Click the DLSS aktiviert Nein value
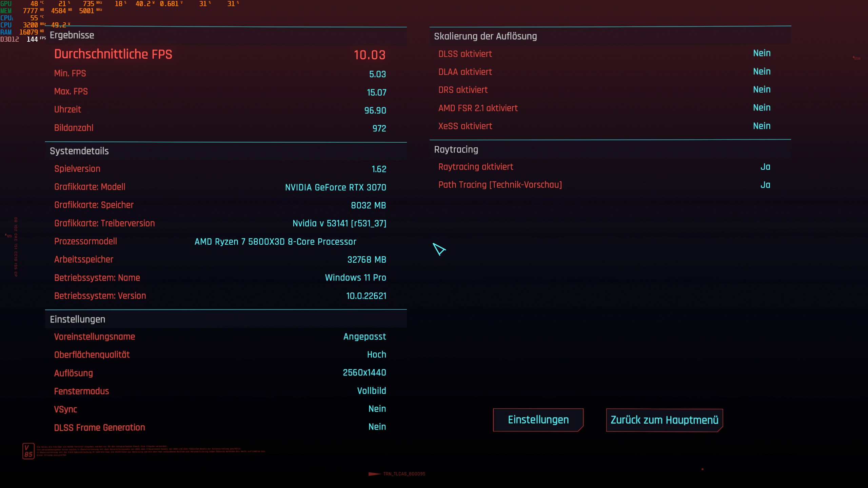This screenshot has width=868, height=488. point(762,53)
